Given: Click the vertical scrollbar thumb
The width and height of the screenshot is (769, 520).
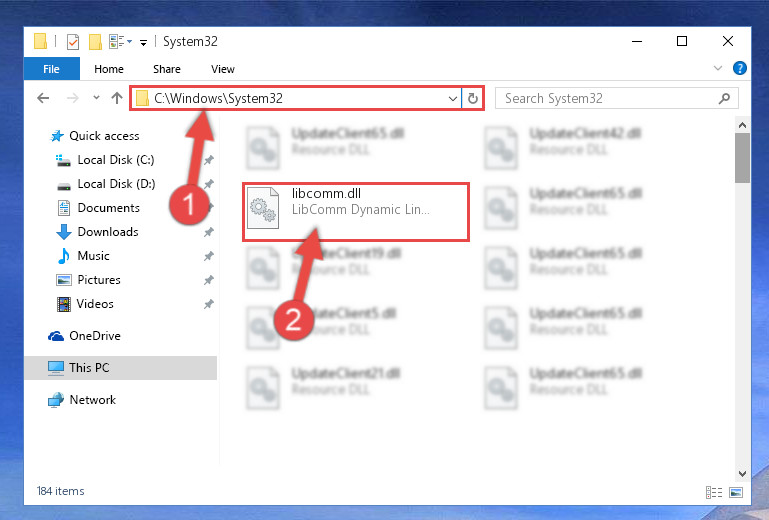Looking at the screenshot, I should [x=742, y=158].
